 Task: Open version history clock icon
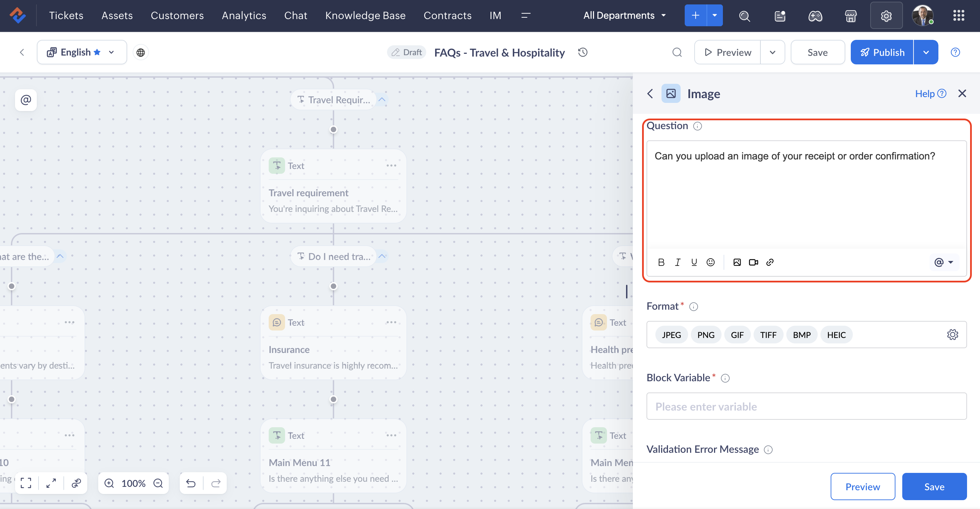(583, 52)
